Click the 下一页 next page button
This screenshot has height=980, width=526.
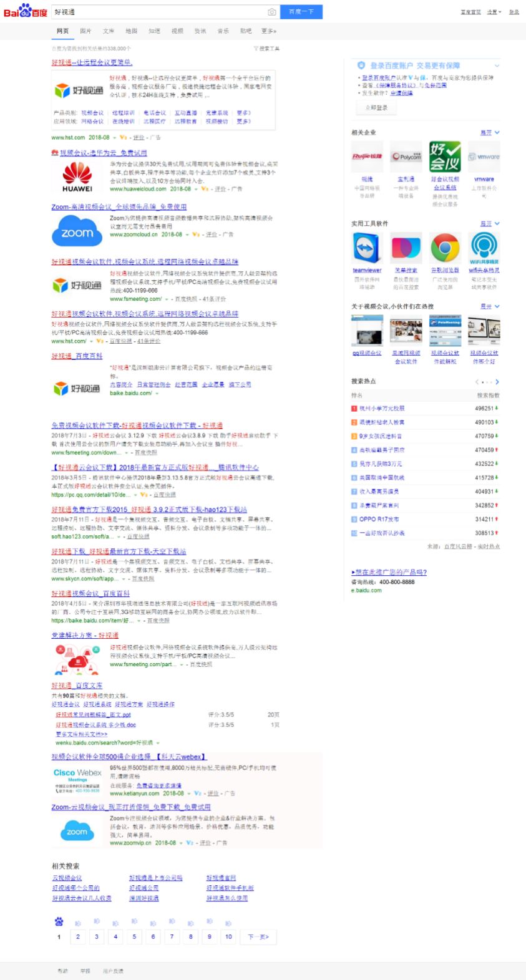[258, 936]
